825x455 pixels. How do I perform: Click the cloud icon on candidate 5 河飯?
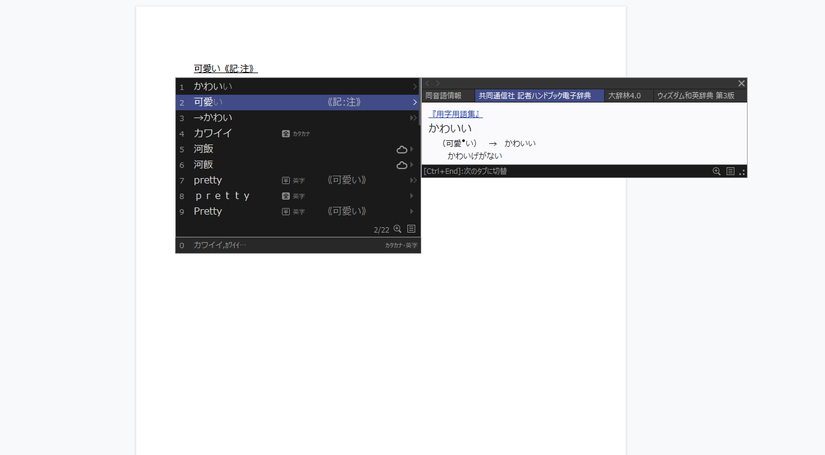(402, 150)
